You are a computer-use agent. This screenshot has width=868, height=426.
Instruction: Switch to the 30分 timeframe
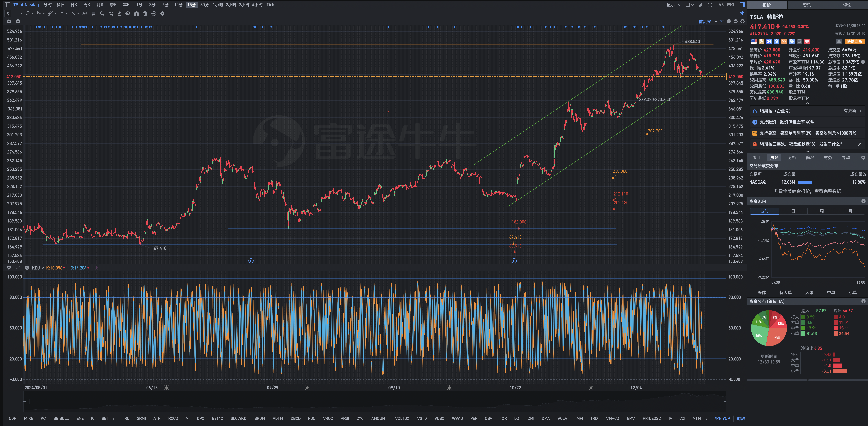pos(204,5)
